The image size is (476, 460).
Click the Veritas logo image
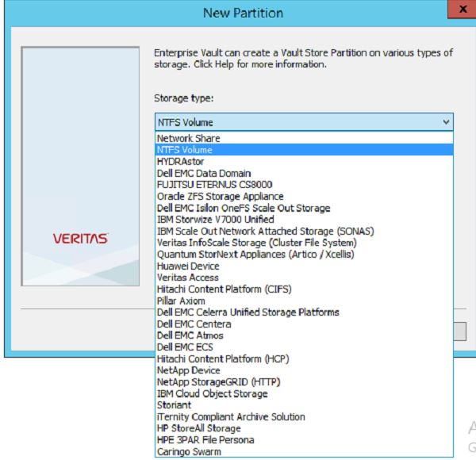point(80,238)
